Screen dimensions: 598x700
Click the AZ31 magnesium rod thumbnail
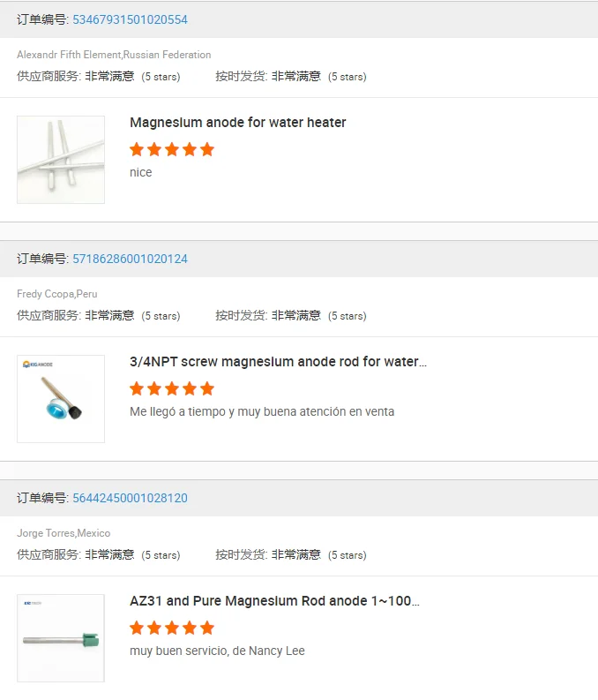pos(61,638)
